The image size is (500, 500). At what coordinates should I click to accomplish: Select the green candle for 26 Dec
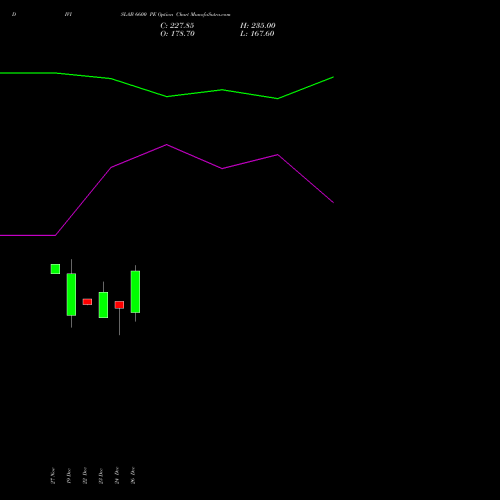click(135, 292)
